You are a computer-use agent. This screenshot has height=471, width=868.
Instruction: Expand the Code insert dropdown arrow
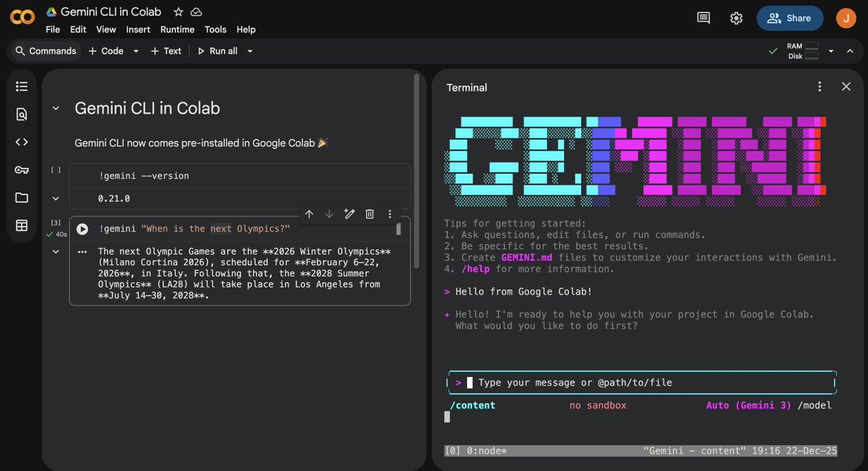point(135,51)
